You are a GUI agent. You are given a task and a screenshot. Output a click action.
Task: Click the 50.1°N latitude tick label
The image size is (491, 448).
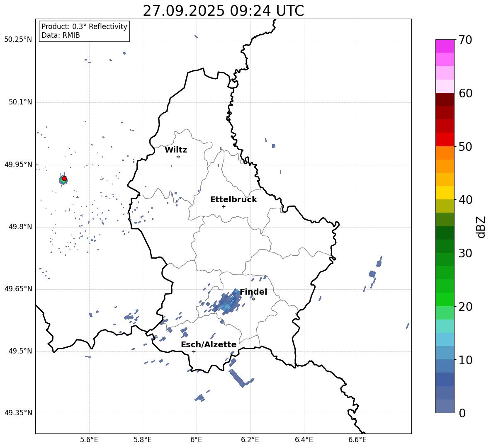coord(20,102)
